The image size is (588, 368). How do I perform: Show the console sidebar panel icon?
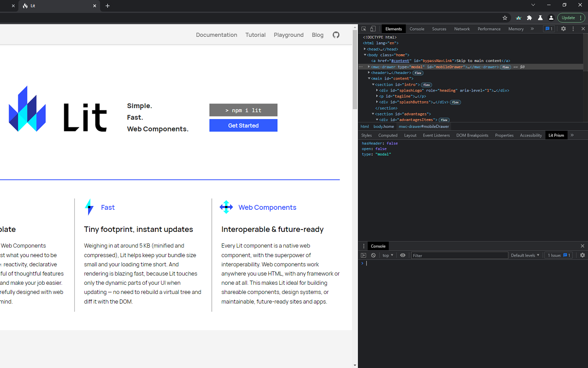click(x=363, y=255)
